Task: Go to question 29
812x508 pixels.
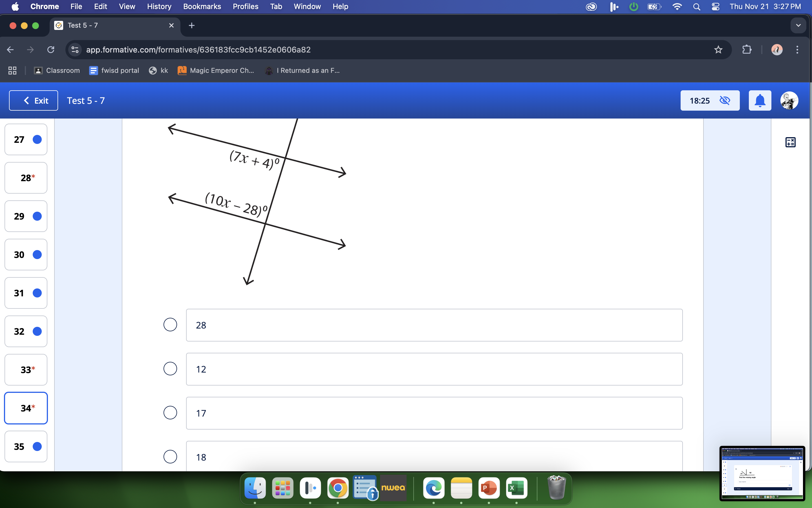Action: coord(26,216)
